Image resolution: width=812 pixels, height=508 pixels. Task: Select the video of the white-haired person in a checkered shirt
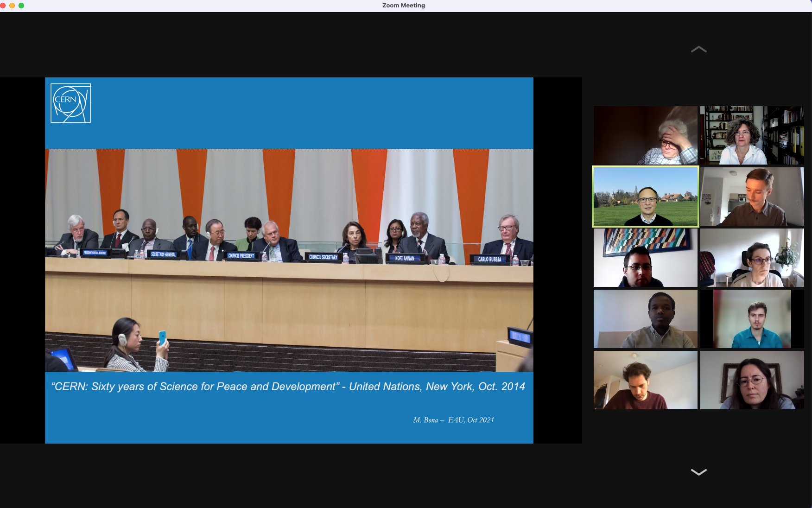pyautogui.click(x=646, y=135)
